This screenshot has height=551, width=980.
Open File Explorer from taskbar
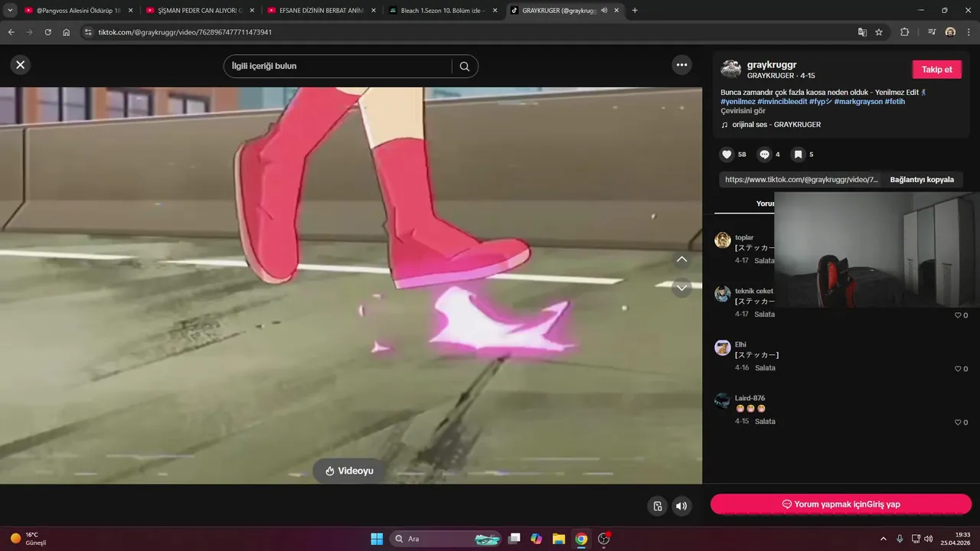(x=559, y=539)
